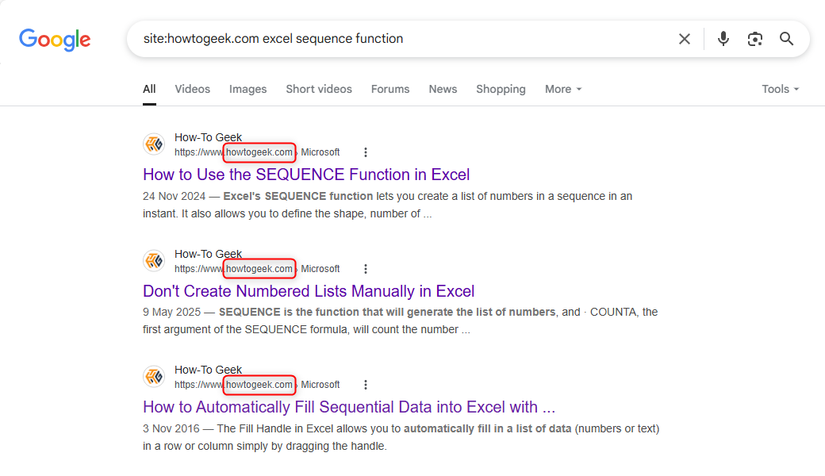Expand the More dropdown

tap(563, 89)
